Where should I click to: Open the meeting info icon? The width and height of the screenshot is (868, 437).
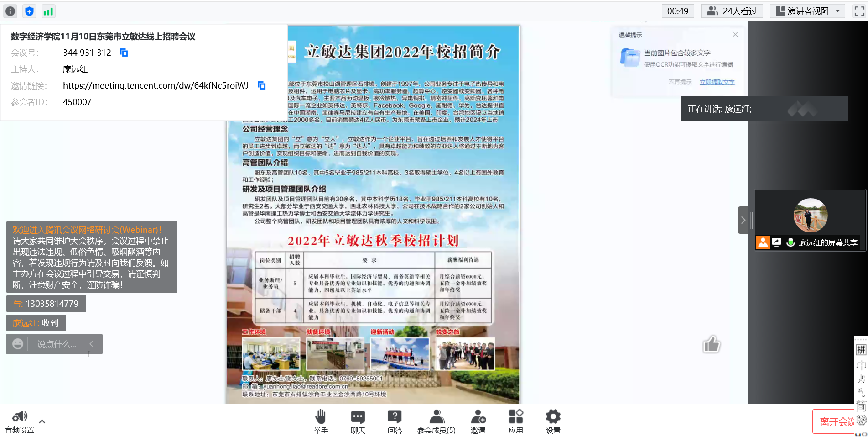coord(10,11)
